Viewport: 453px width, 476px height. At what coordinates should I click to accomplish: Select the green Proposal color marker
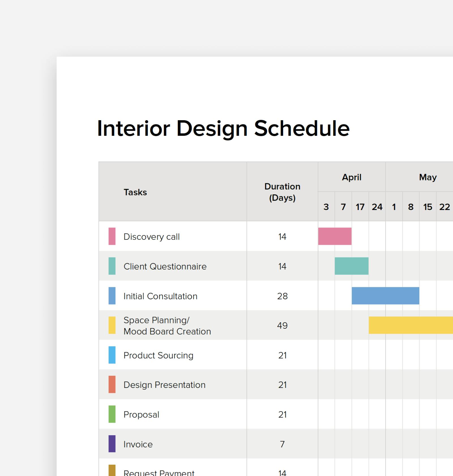pos(112,415)
